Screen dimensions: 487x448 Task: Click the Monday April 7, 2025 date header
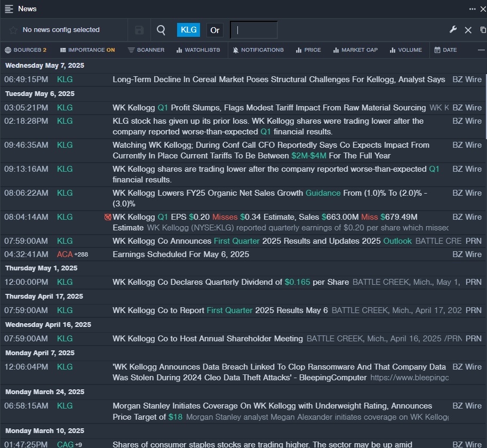tap(40, 353)
